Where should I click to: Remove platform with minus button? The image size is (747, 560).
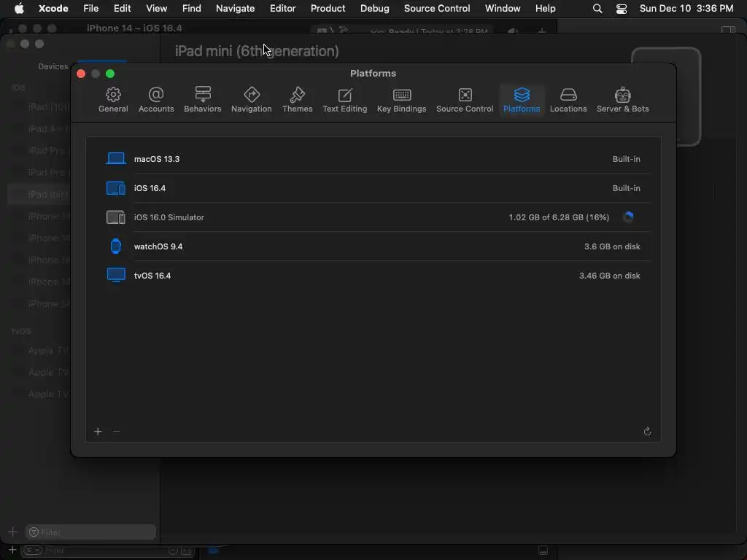117,432
